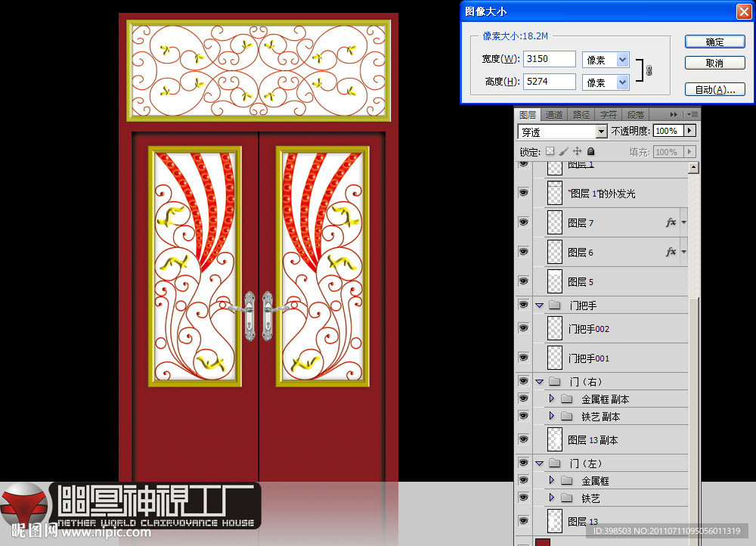Screen dimensions: 756x546
Task: Click the dark red layer color thumbnail
Action: point(542,542)
